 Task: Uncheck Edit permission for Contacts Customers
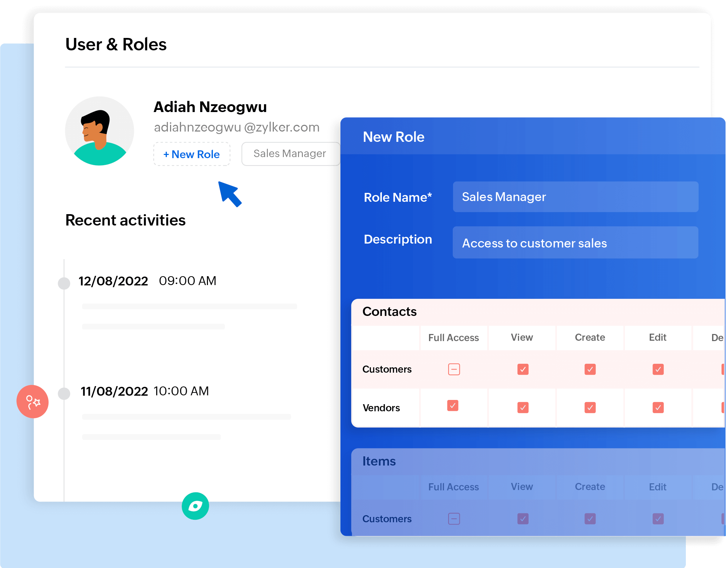pyautogui.click(x=658, y=369)
